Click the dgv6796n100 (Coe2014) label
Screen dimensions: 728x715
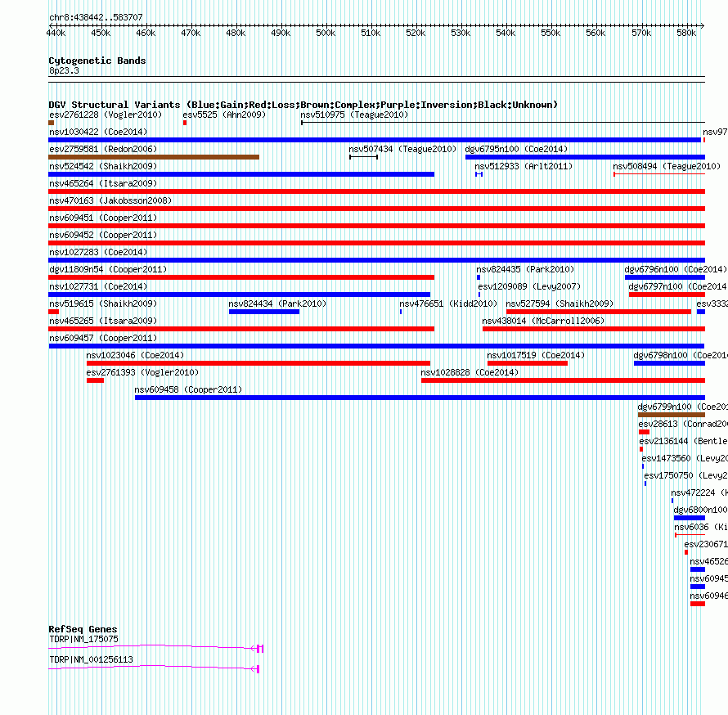[676, 269]
